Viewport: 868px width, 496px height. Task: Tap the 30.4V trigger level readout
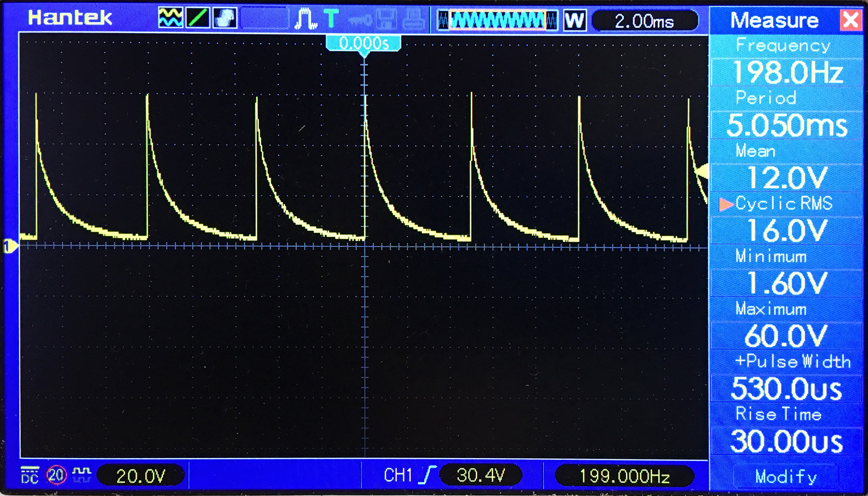coord(481,475)
